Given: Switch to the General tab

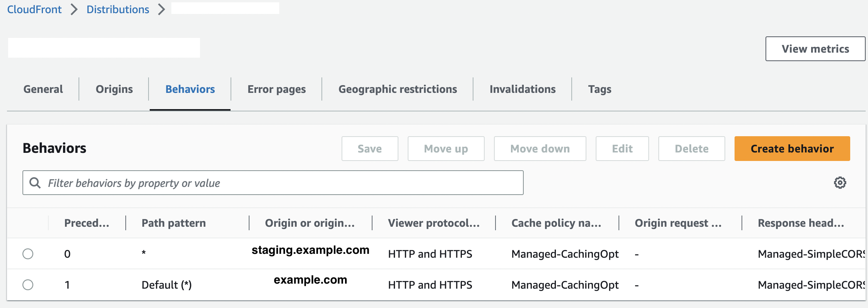Looking at the screenshot, I should (x=43, y=89).
